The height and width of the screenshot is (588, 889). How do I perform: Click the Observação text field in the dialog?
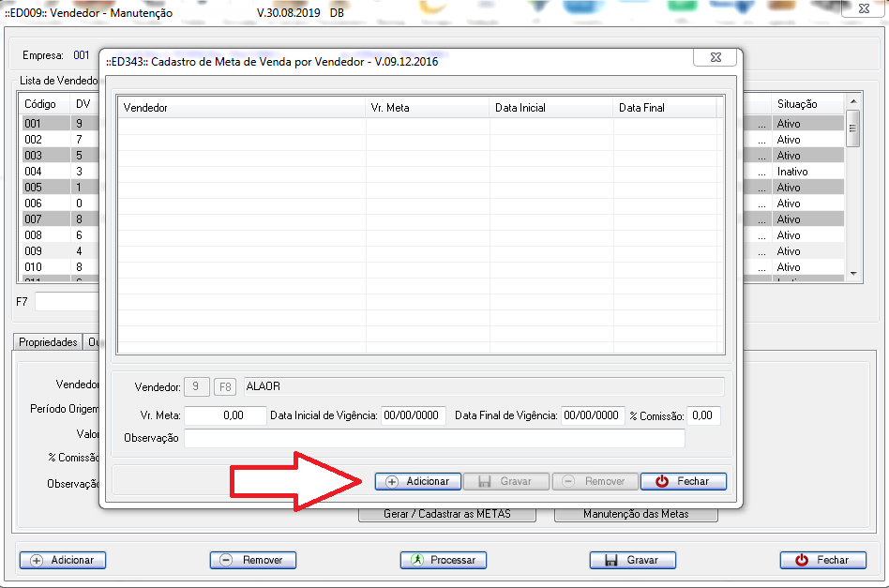tap(433, 439)
